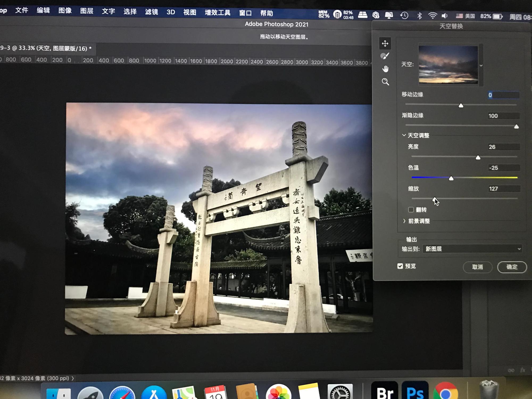The height and width of the screenshot is (399, 532).
Task: Click the fx layer effects icon
Action: point(523,370)
